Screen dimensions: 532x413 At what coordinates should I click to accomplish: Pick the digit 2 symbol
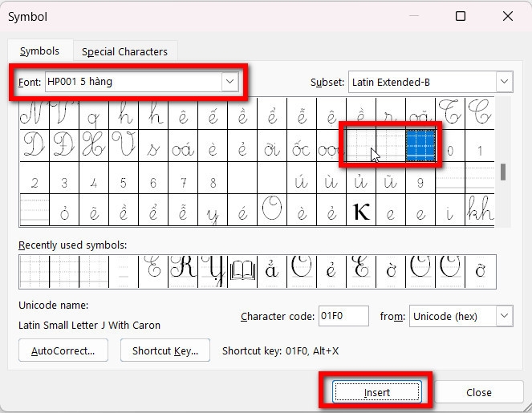tap(35, 178)
